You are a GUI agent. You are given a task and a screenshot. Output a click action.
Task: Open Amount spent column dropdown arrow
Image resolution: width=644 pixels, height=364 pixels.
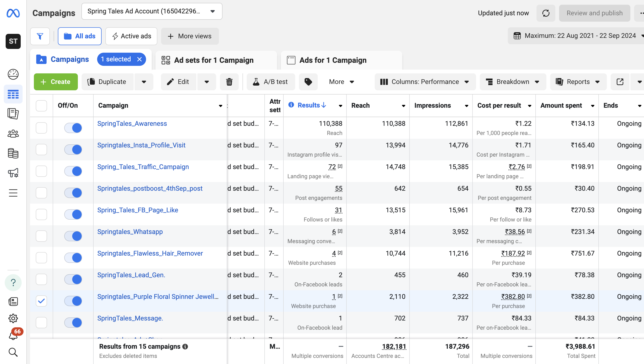click(x=592, y=106)
